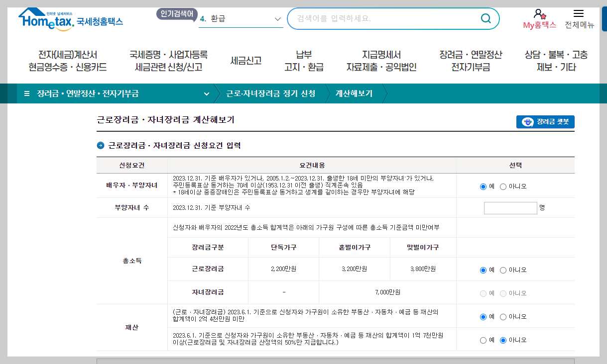Click the 계산해보기 breadcrumb
607x364 pixels.
tap(354, 93)
